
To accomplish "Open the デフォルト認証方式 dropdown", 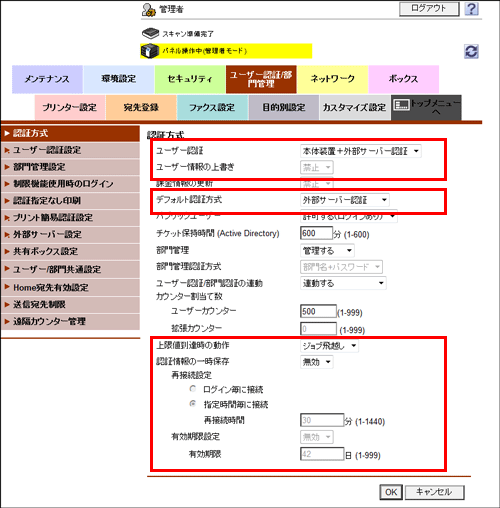I will pyautogui.click(x=345, y=200).
